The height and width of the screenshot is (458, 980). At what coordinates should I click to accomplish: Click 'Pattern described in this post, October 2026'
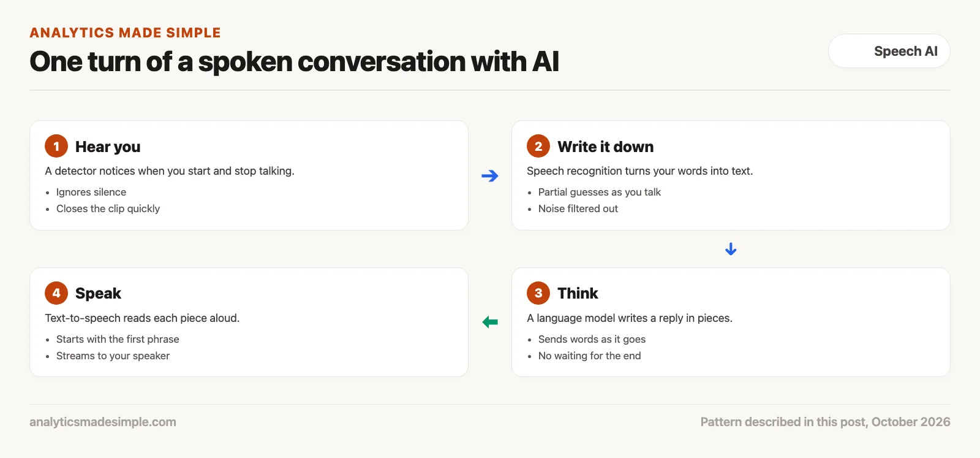826,422
